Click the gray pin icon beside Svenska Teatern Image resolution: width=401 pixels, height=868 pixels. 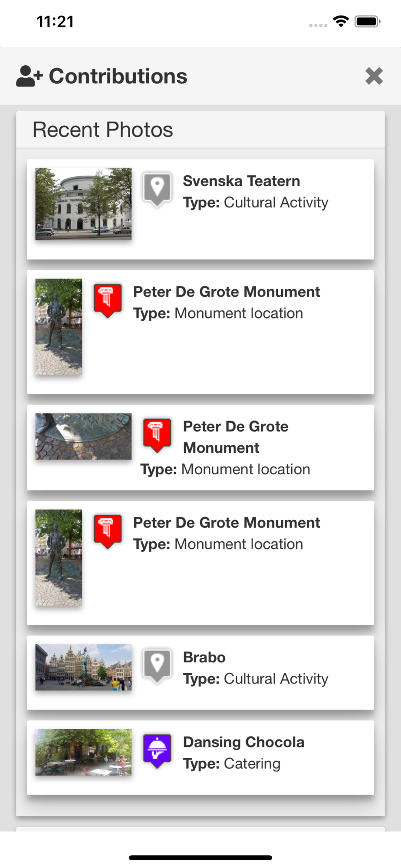tap(157, 189)
